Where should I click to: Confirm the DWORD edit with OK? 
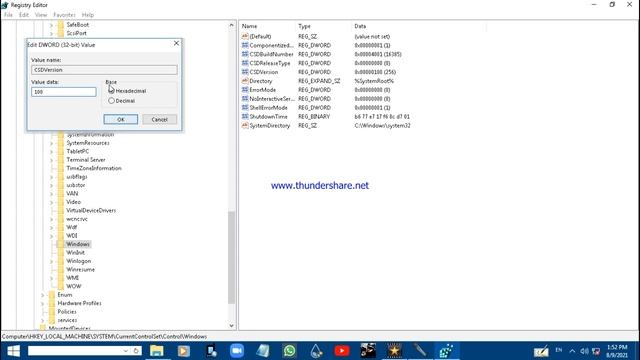pyautogui.click(x=121, y=119)
